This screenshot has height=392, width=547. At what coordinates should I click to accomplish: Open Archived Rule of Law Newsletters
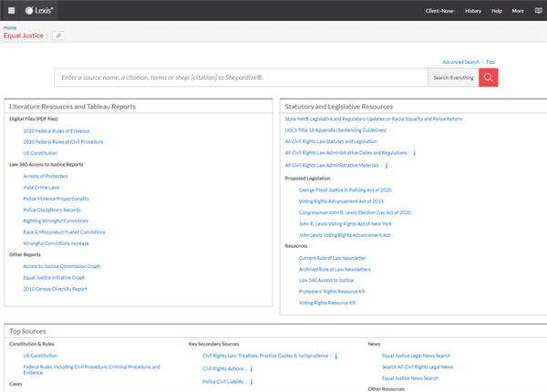point(335,269)
